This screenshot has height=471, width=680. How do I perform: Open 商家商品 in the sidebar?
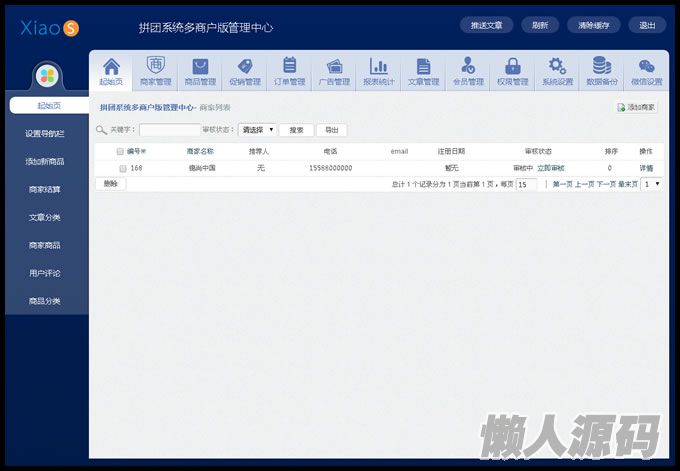coord(45,245)
